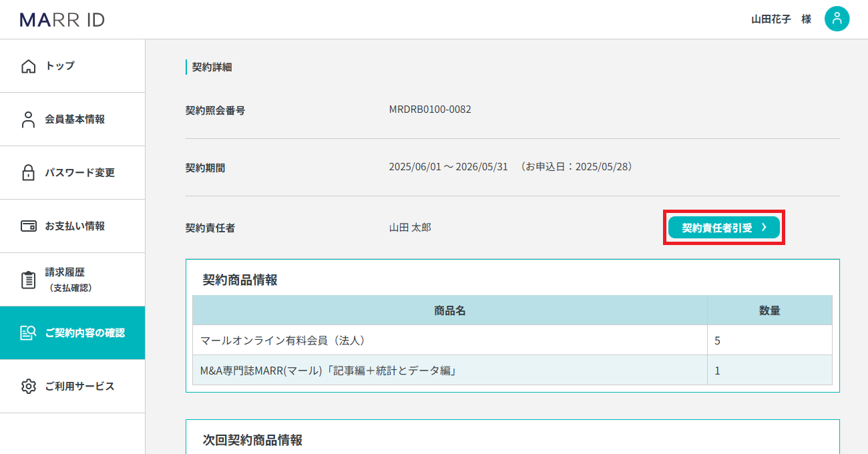Image resolution: width=868 pixels, height=454 pixels.
Task: Click the 契約詳細 section heading
Action: [x=212, y=67]
